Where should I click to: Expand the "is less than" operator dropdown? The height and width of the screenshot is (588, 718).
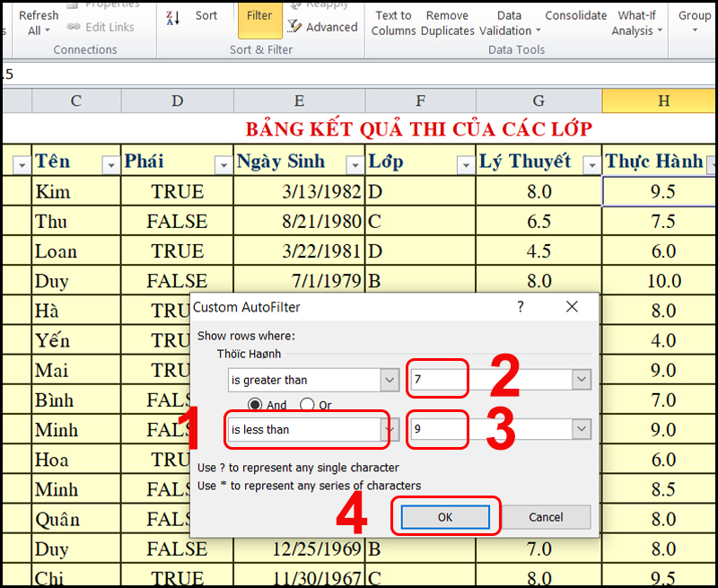coord(390,430)
